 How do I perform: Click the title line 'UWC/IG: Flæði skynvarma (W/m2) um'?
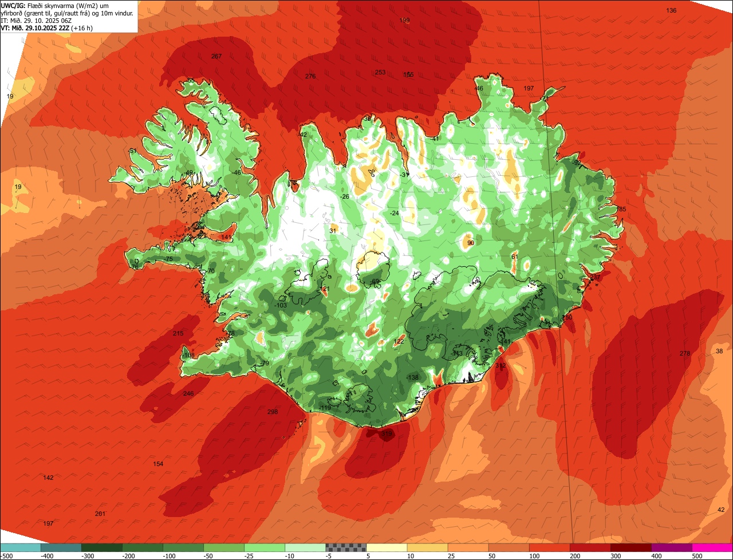[55, 5]
